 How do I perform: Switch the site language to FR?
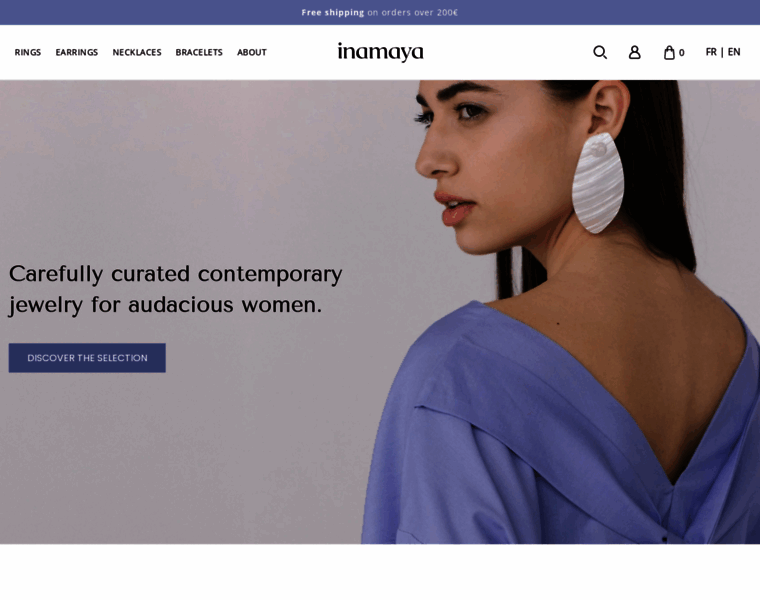pyautogui.click(x=711, y=52)
